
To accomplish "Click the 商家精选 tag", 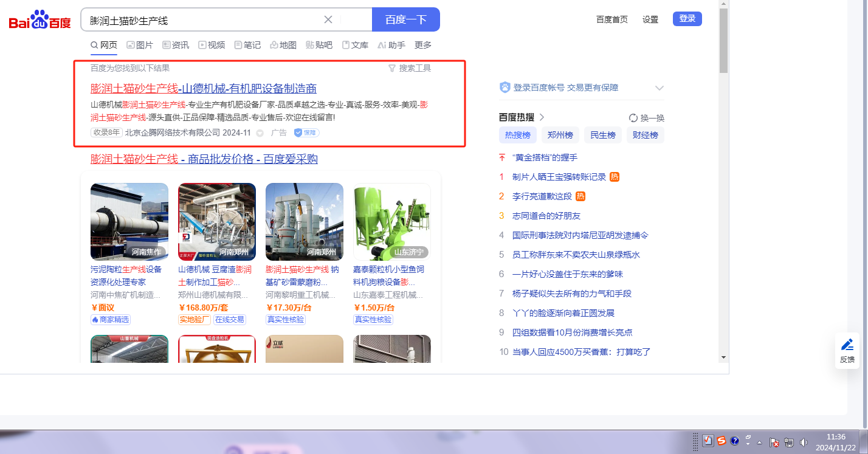I will [x=111, y=320].
